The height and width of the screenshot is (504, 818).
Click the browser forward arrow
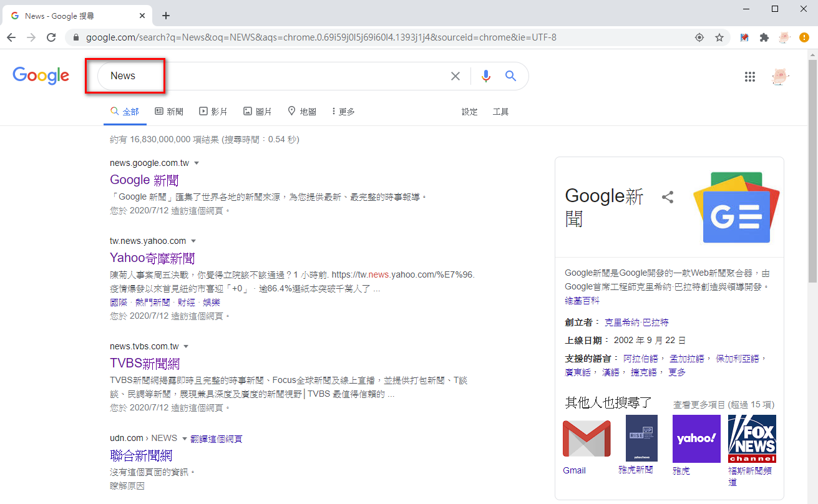pyautogui.click(x=31, y=37)
